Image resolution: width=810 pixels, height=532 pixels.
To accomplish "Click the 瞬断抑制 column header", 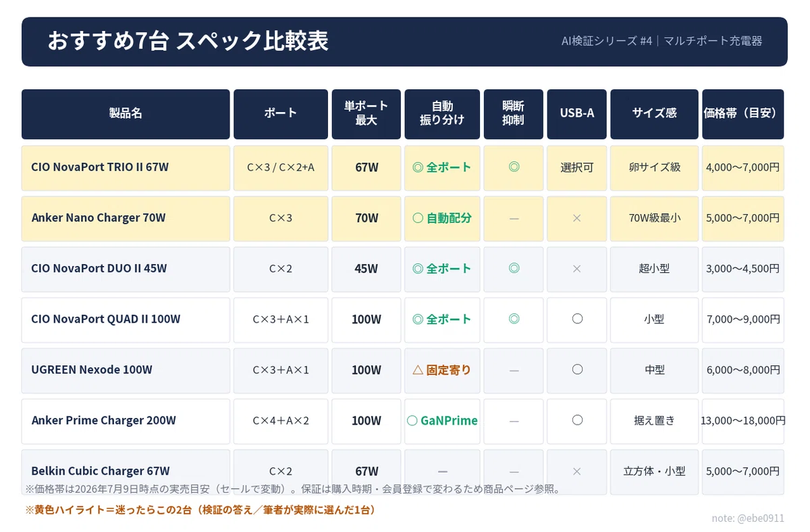I will pos(514,113).
